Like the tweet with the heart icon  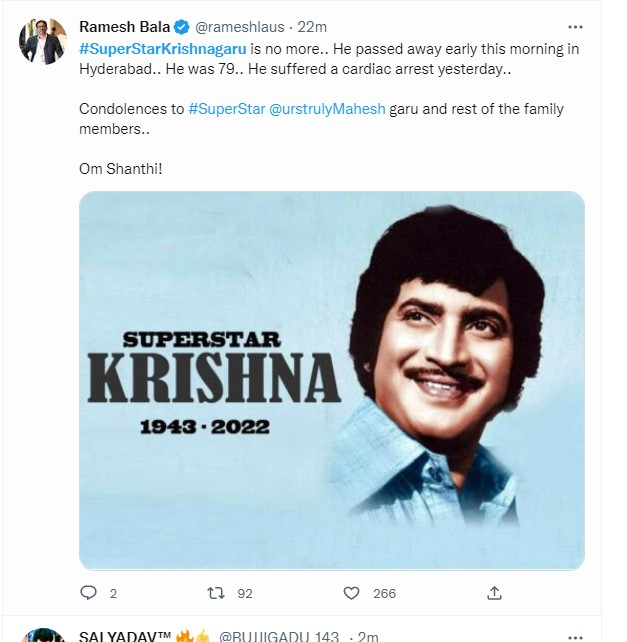click(x=351, y=593)
